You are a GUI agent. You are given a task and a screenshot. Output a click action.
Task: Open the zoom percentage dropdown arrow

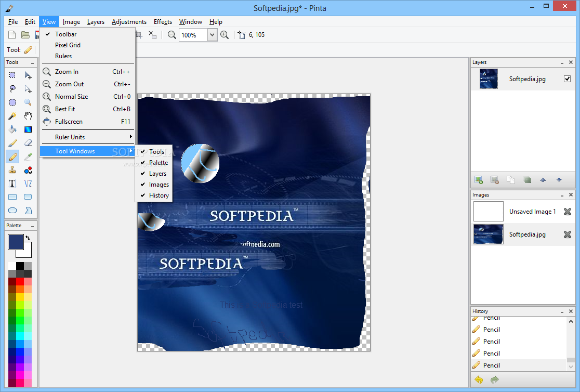pyautogui.click(x=212, y=35)
